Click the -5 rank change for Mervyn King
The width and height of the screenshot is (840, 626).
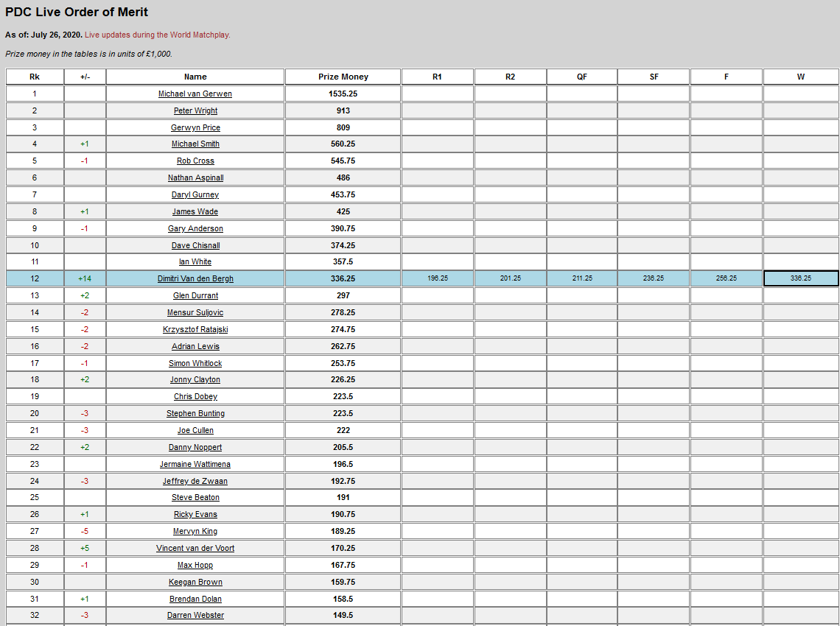click(85, 531)
